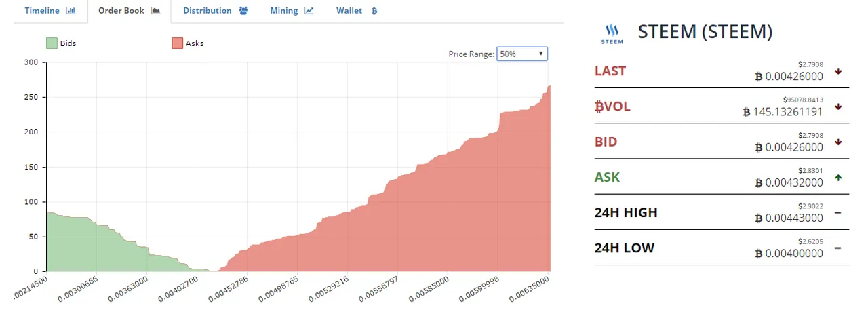868x312 pixels.
Task: Click the Distribution users icon
Action: pyautogui.click(x=243, y=11)
